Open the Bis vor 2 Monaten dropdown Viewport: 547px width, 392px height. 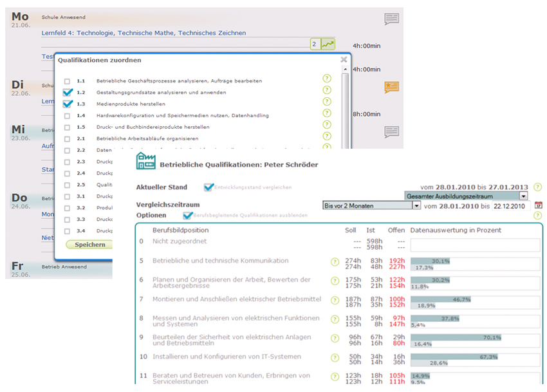coord(371,205)
